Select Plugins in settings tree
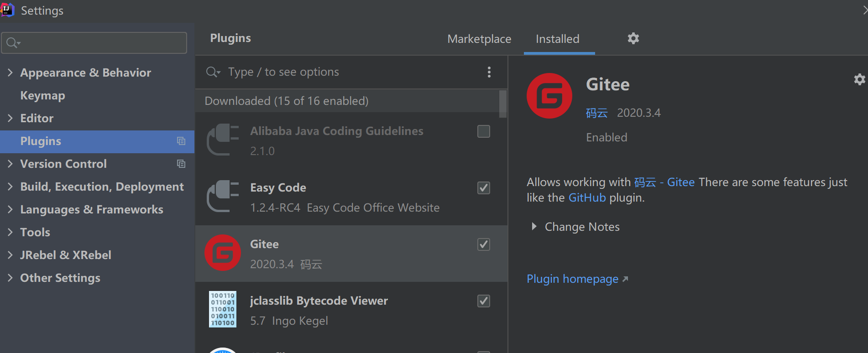 (x=97, y=141)
